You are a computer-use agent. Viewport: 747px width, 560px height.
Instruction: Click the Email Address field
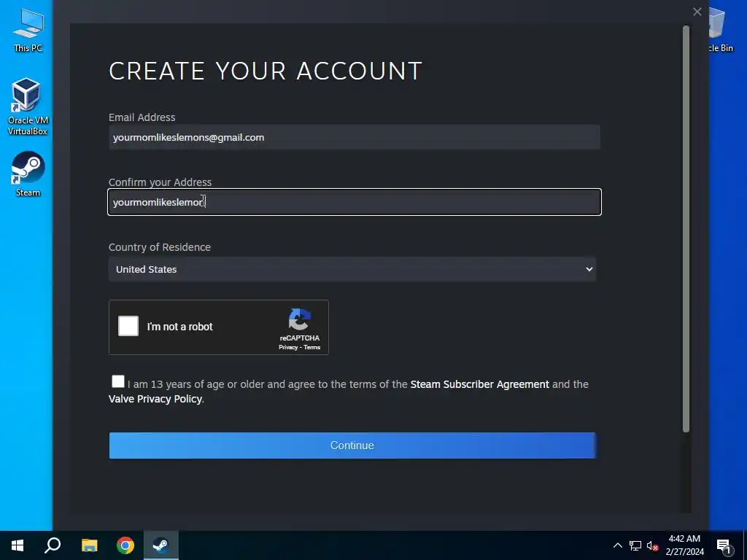coord(355,137)
